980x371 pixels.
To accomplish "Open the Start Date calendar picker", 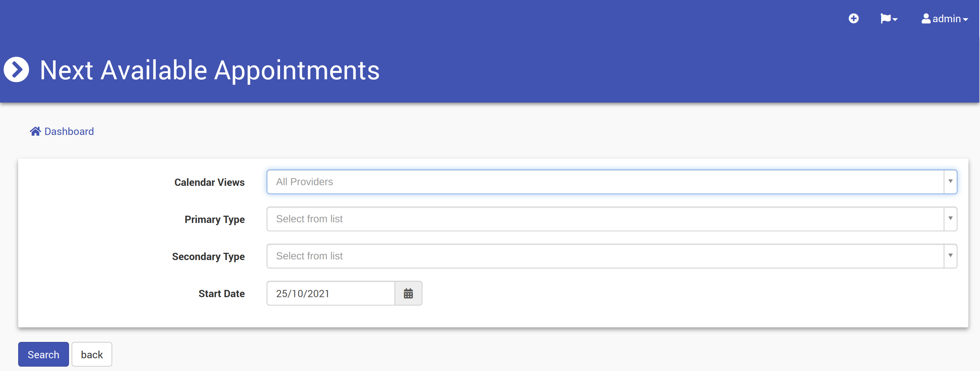I will pos(408,293).
